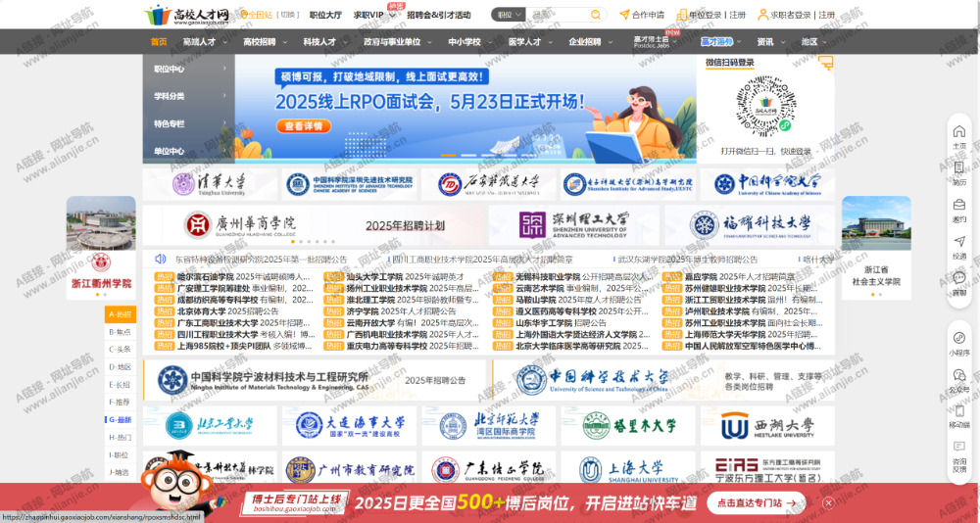
Task: Open 深圳理工大学 logo banner
Action: coord(573,225)
